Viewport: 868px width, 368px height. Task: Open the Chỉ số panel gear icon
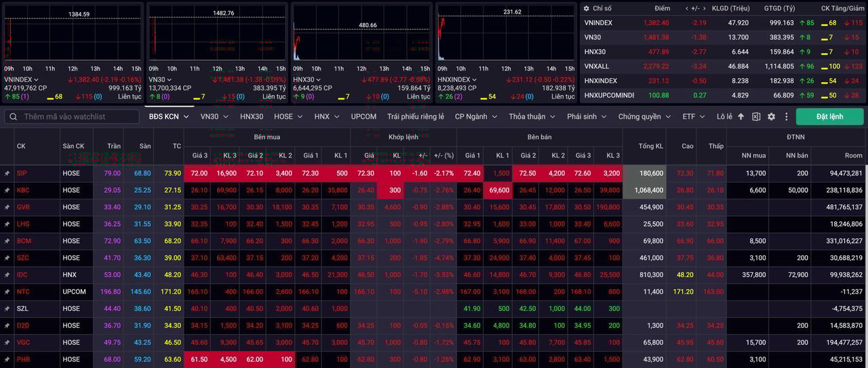point(585,8)
